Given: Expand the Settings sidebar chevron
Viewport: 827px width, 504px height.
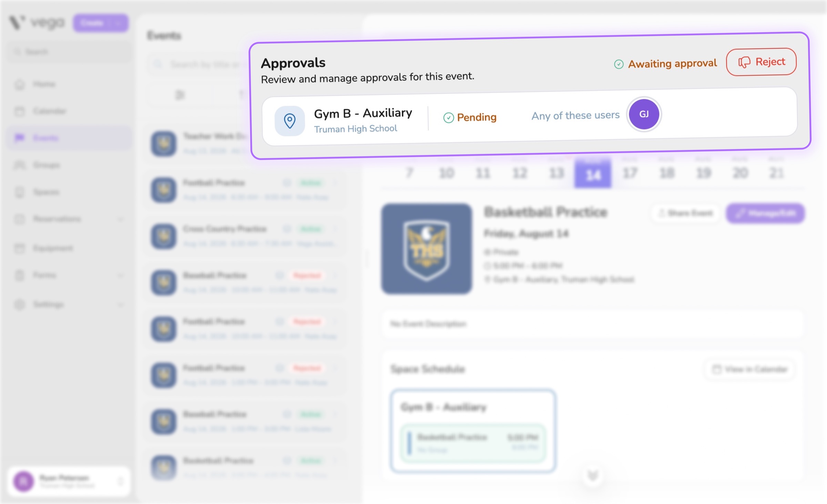Looking at the screenshot, I should point(120,305).
